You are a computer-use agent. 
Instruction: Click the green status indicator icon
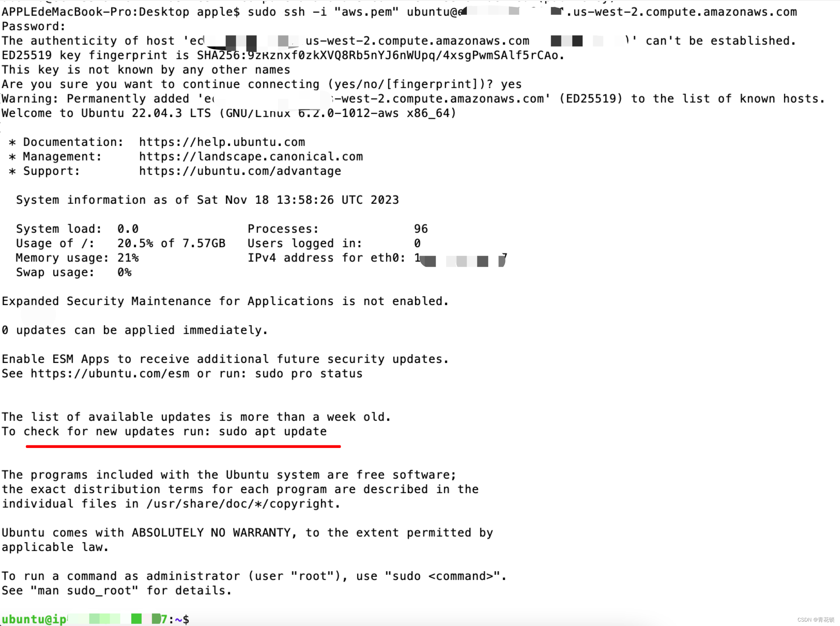click(x=135, y=619)
